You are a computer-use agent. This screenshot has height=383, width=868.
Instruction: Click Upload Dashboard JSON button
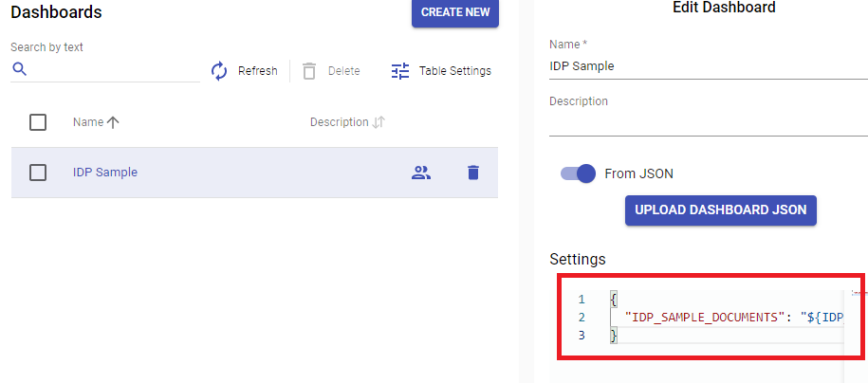click(720, 210)
